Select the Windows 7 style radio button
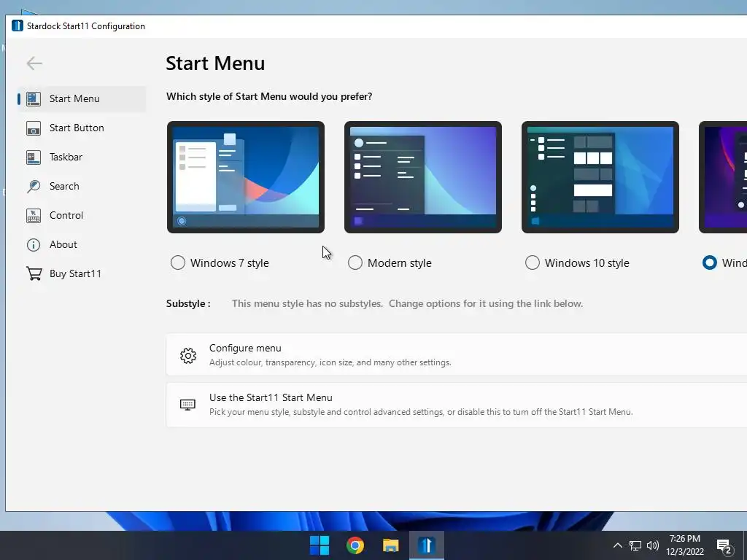The width and height of the screenshot is (747, 560). coord(178,262)
